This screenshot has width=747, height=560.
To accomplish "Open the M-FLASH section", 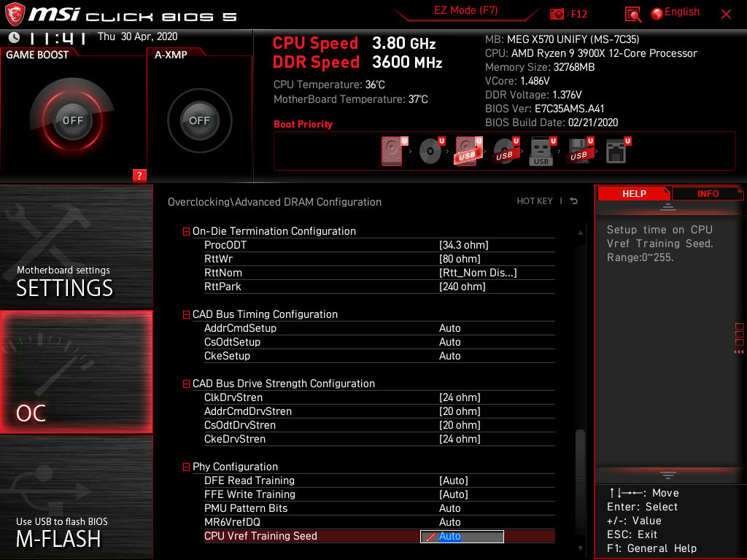I will [76, 497].
